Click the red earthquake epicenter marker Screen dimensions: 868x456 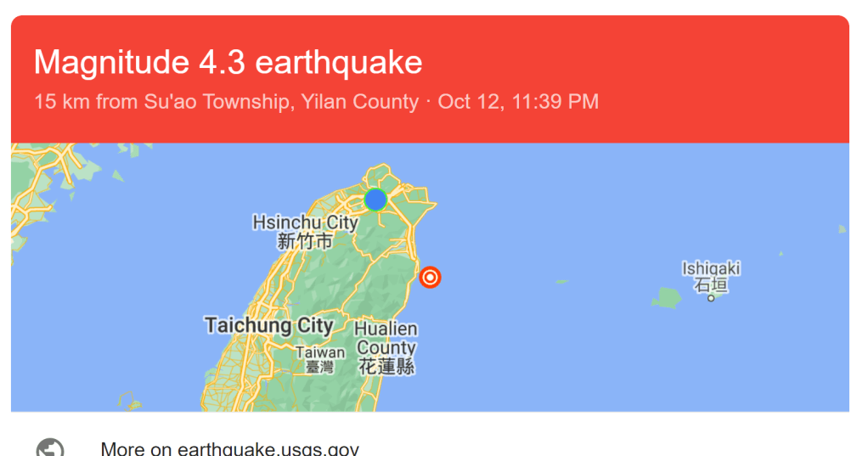430,278
